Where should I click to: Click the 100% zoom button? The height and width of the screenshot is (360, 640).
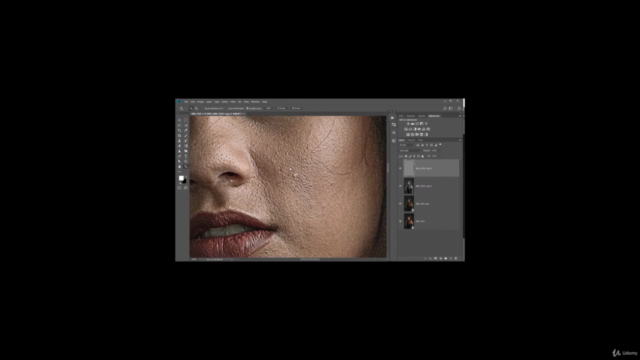(x=269, y=108)
